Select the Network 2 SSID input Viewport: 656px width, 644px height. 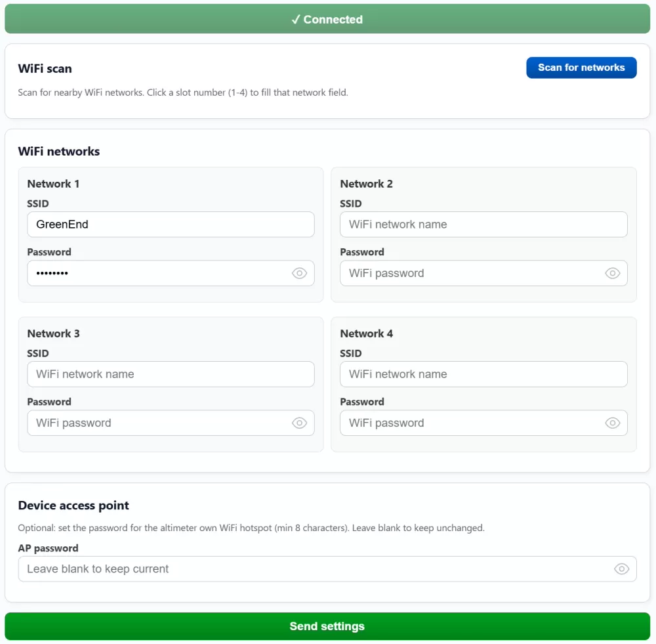[483, 225]
